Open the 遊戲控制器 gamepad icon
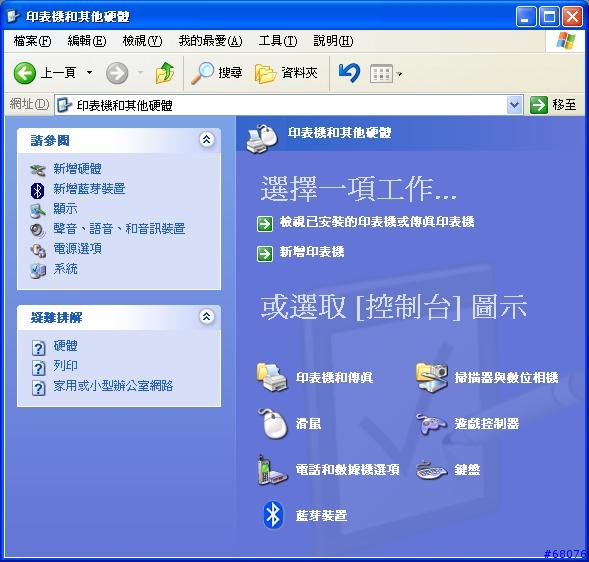The image size is (589, 562). [x=432, y=424]
